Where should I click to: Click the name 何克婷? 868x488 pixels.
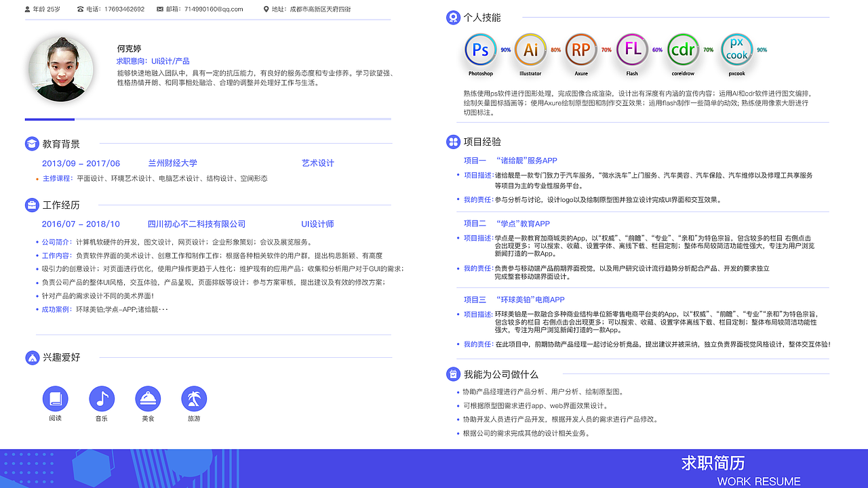click(x=129, y=49)
